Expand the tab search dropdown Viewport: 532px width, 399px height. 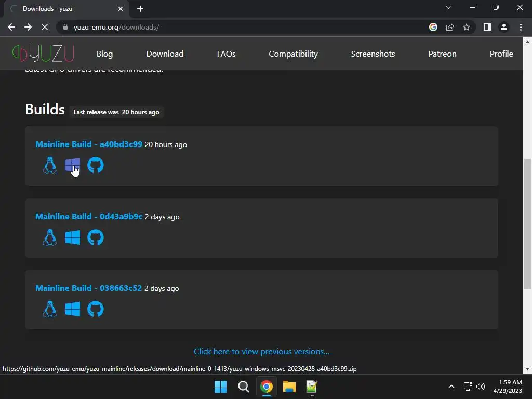coord(448,7)
